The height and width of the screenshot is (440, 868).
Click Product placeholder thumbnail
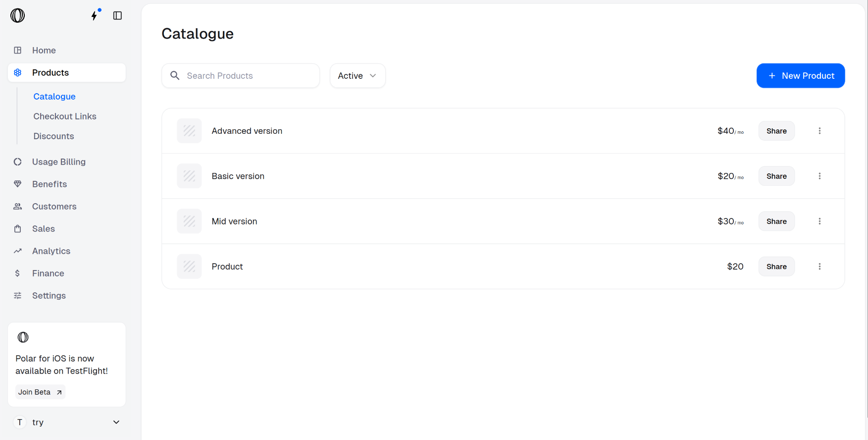click(189, 266)
